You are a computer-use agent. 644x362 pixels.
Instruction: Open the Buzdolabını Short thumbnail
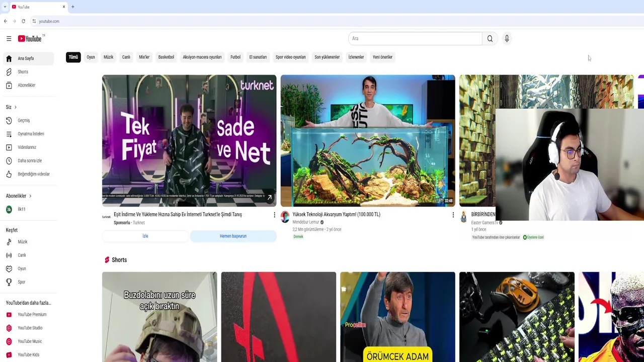(159, 317)
